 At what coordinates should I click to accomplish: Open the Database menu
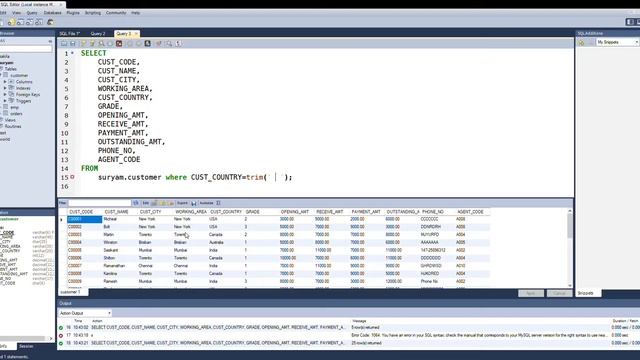pyautogui.click(x=52, y=13)
